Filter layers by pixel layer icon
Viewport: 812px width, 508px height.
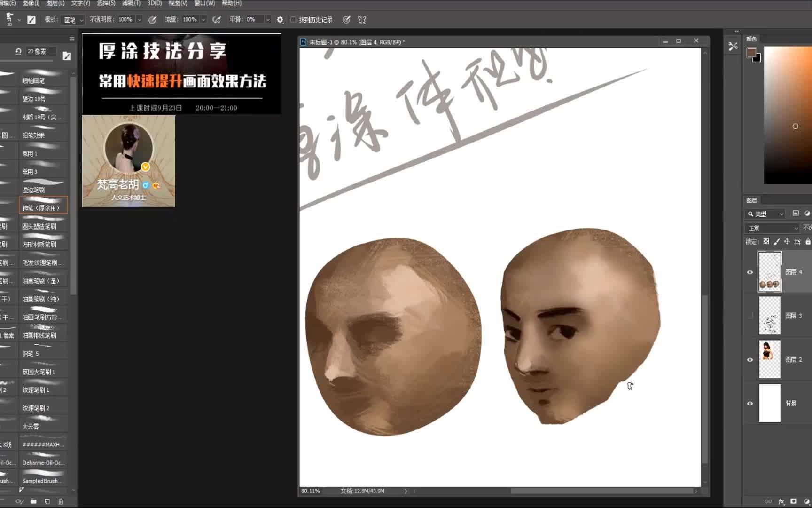796,214
